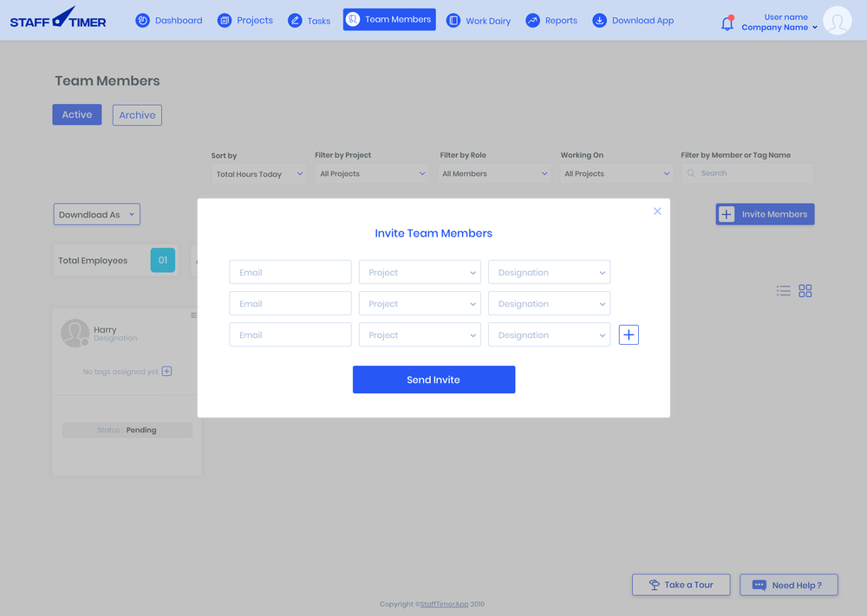Switch to grid view icon
The image size is (867, 616).
[x=805, y=290]
